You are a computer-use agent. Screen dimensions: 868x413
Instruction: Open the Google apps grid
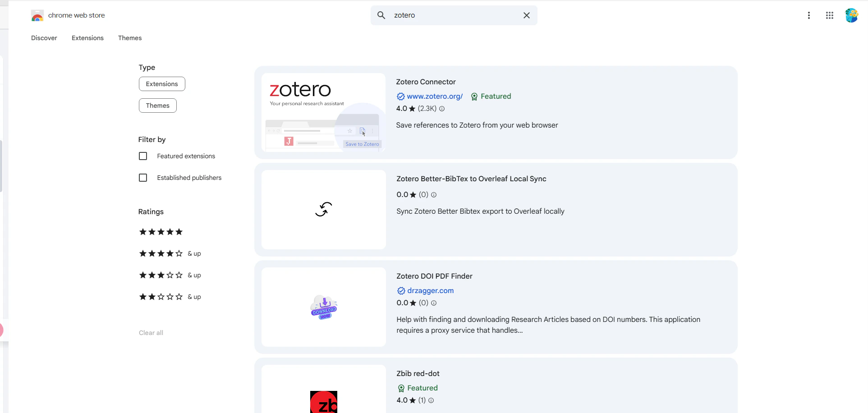830,15
